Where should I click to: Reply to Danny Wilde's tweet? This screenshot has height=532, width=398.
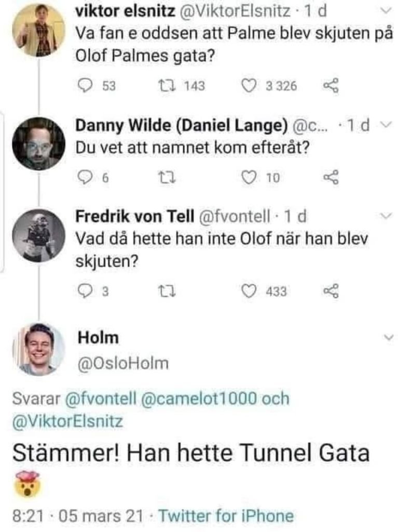(85, 178)
